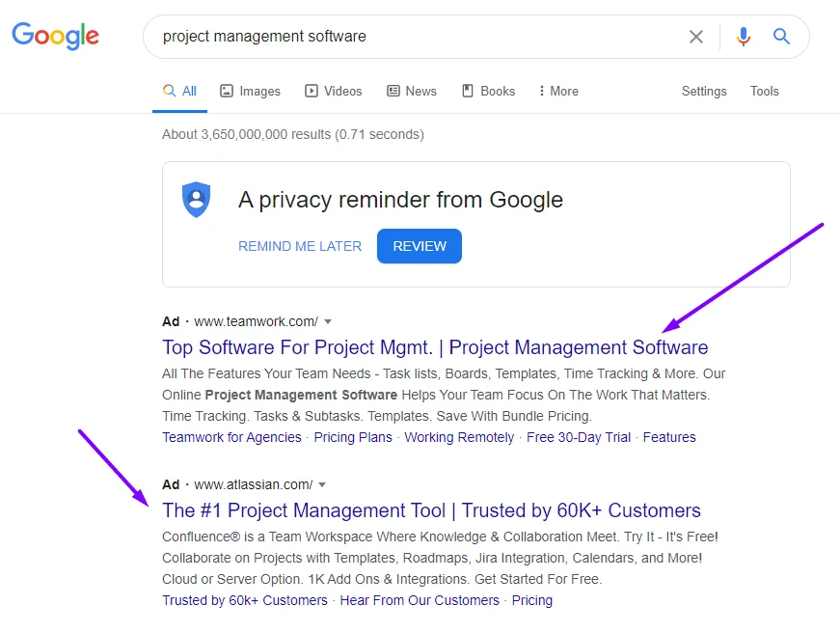The height and width of the screenshot is (633, 840).
Task: Click the Free 30-Day Trial link
Action: (x=579, y=437)
